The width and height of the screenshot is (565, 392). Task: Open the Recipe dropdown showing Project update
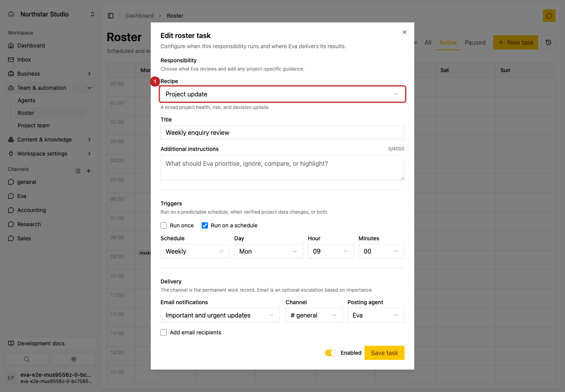pos(282,94)
